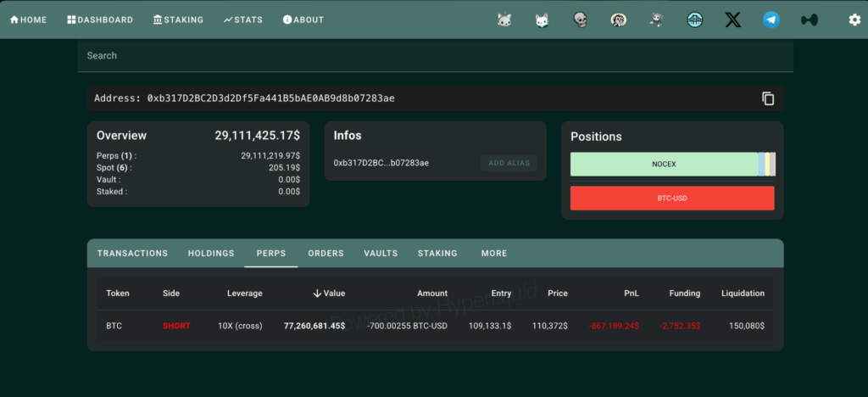868x397 pixels.
Task: Open the MORE tab menu
Action: tap(493, 254)
